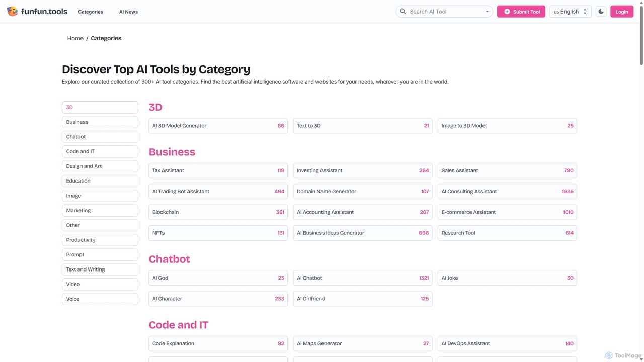Select Prompt in the sidebar
Viewport: 644px width, 362px height.
click(x=100, y=254)
